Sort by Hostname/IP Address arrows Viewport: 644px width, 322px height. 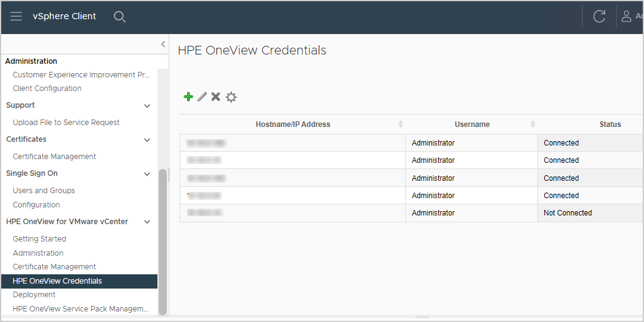[x=400, y=124]
